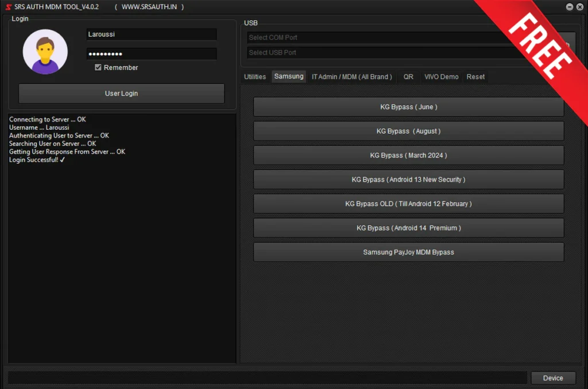Close the SRS Auth MDM Tool window
Viewport: 588px width, 389px height.
[580, 7]
